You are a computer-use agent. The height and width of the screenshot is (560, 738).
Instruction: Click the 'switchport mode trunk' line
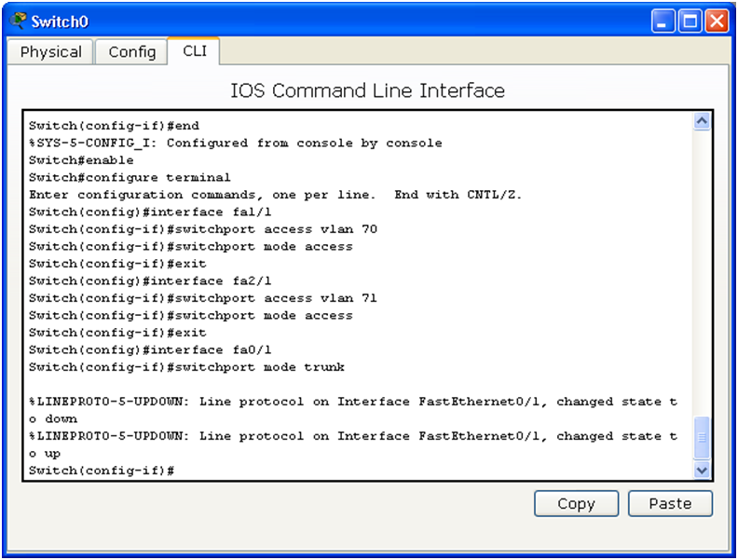(186, 367)
